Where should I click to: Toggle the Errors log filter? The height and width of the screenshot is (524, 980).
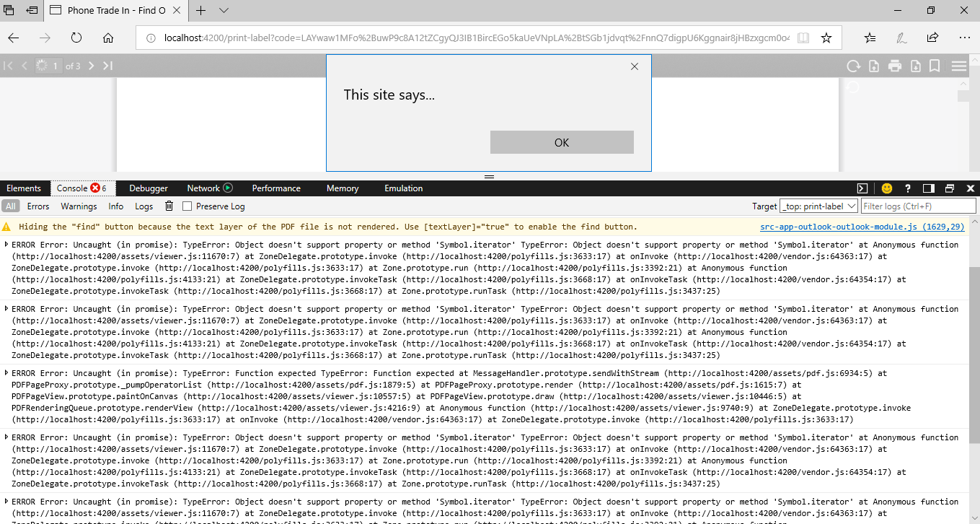[x=38, y=206]
